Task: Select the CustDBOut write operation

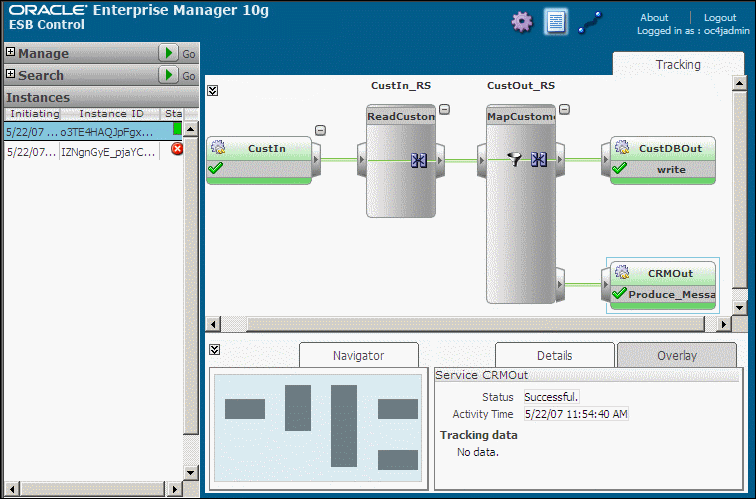Action: pyautogui.click(x=671, y=170)
